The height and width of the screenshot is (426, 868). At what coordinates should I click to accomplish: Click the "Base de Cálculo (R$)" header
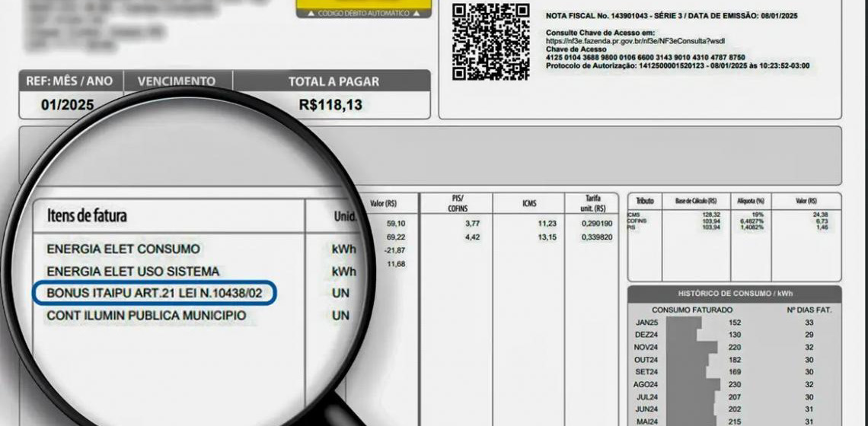click(697, 201)
